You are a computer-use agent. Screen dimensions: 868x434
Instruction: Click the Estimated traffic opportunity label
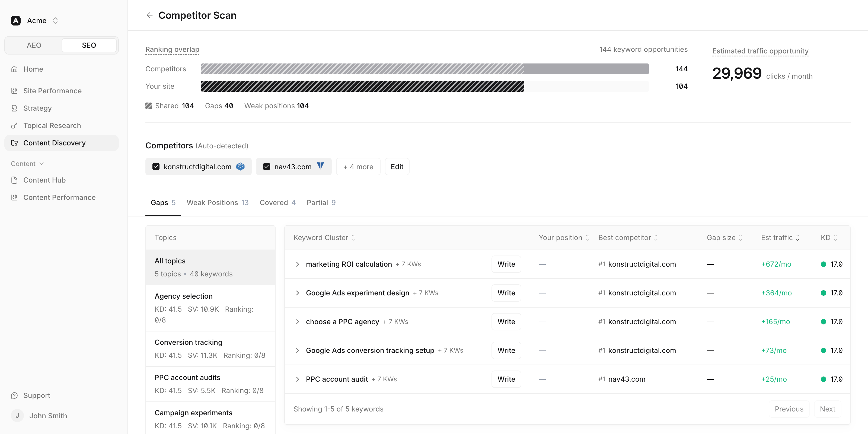[x=760, y=51]
